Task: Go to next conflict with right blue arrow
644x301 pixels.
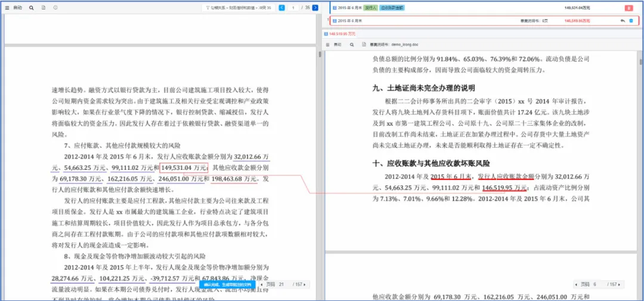Action: tap(315, 8)
